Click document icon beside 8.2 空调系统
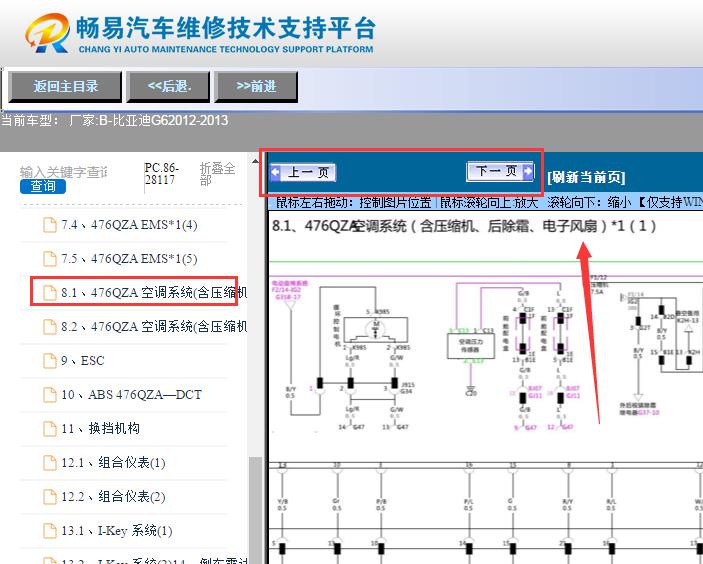This screenshot has height=564, width=703. pos(49,327)
